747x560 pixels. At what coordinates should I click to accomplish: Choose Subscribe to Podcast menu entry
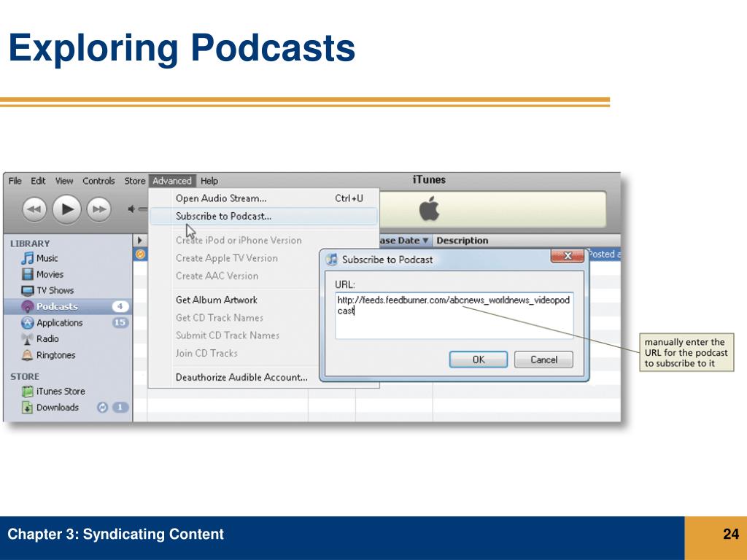[x=264, y=216]
